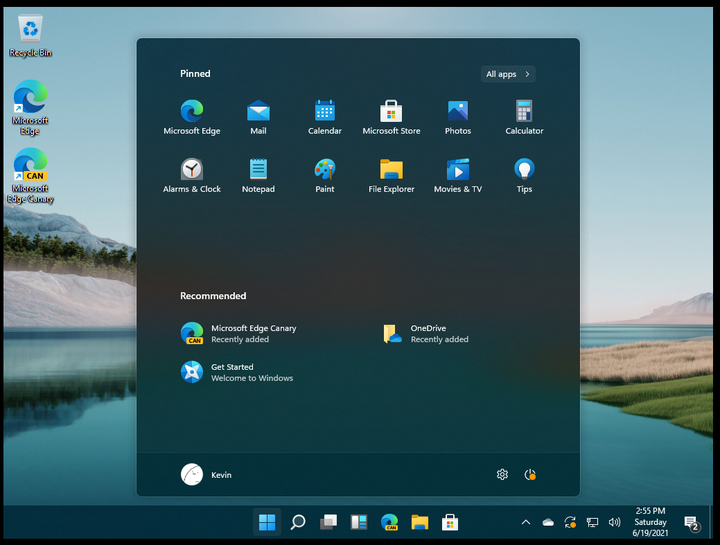Select Microsoft Edge Canary desktop shortcut
720x545 pixels.
30,176
